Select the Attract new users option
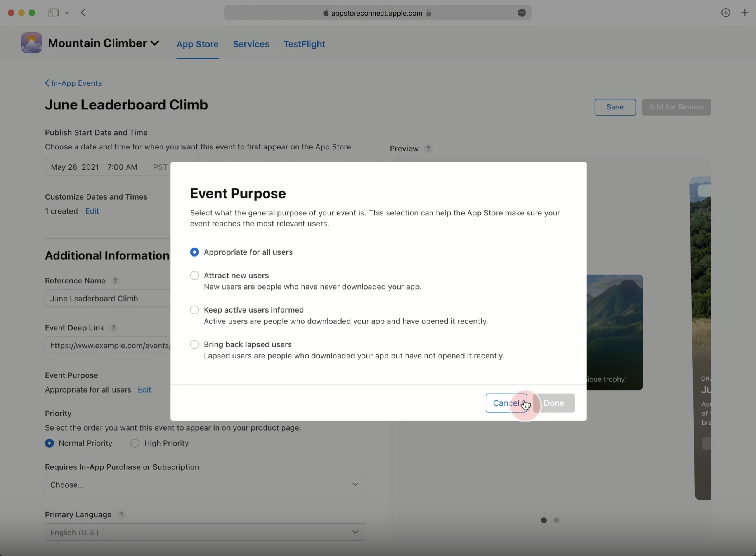This screenshot has width=756, height=556. click(x=194, y=275)
